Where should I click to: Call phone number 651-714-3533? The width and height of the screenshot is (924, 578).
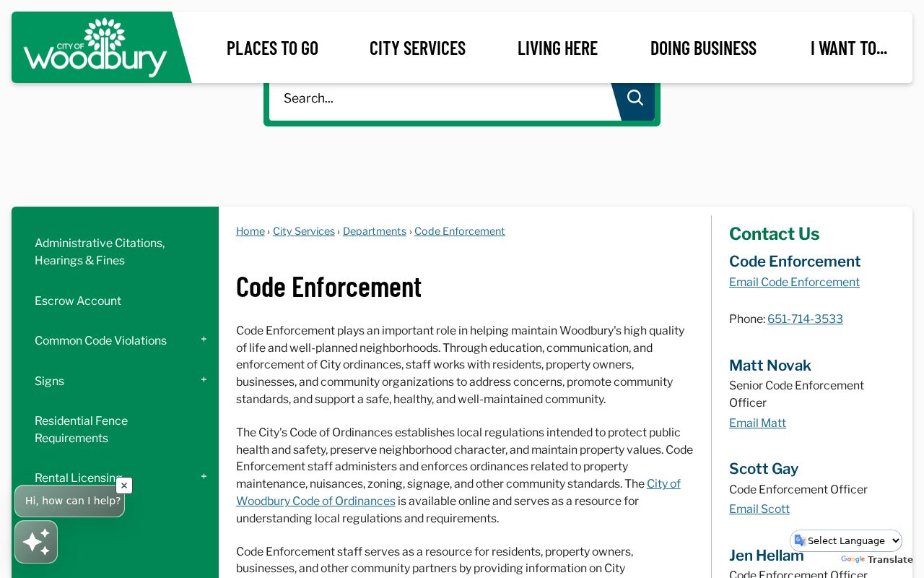[x=805, y=319]
